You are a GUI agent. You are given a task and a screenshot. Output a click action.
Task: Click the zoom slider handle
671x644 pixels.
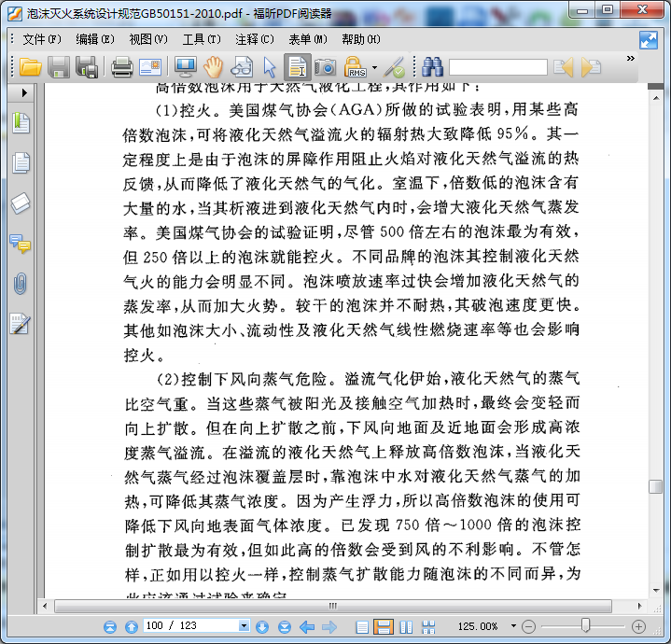[586, 625]
